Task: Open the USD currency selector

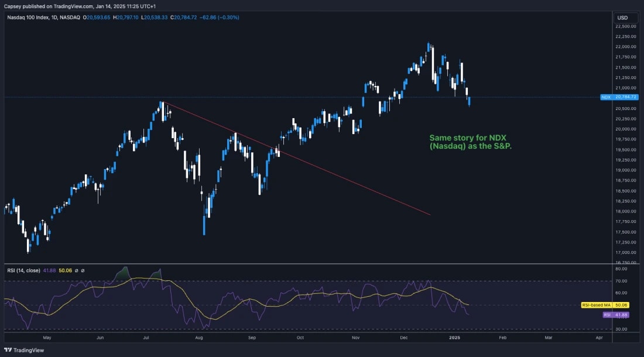Action: coord(625,17)
